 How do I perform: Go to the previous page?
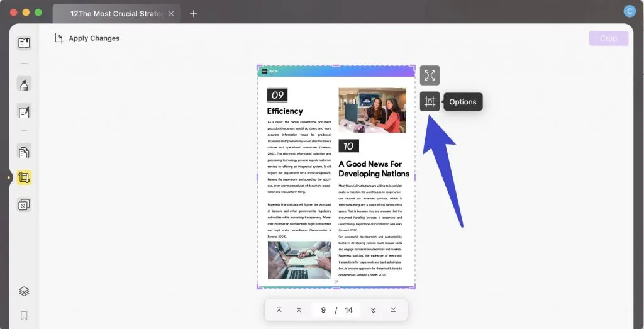pyautogui.click(x=299, y=310)
